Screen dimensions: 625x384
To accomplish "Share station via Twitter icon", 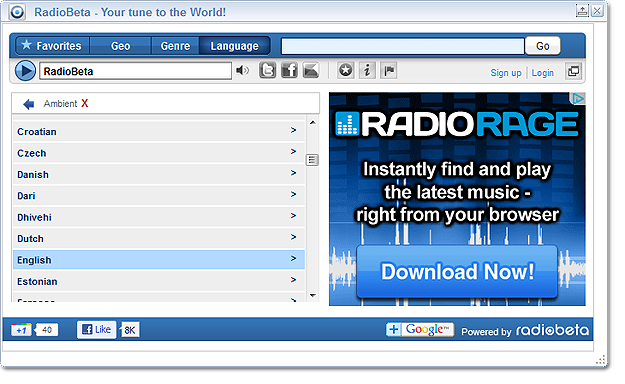I will tap(267, 71).
